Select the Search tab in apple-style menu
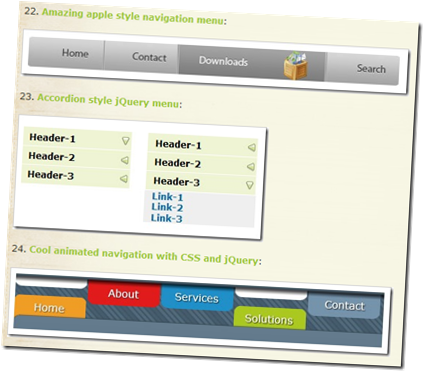 coord(362,69)
